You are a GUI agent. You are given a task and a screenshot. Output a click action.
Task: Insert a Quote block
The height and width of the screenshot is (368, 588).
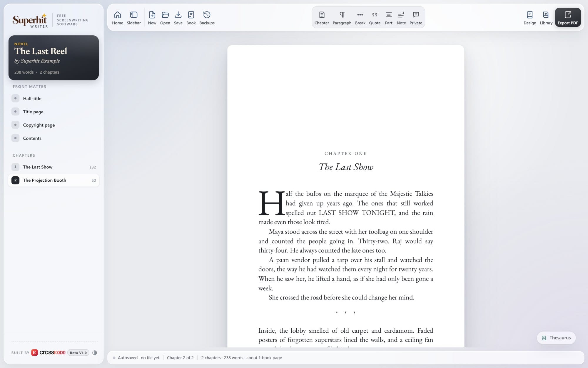(x=375, y=18)
